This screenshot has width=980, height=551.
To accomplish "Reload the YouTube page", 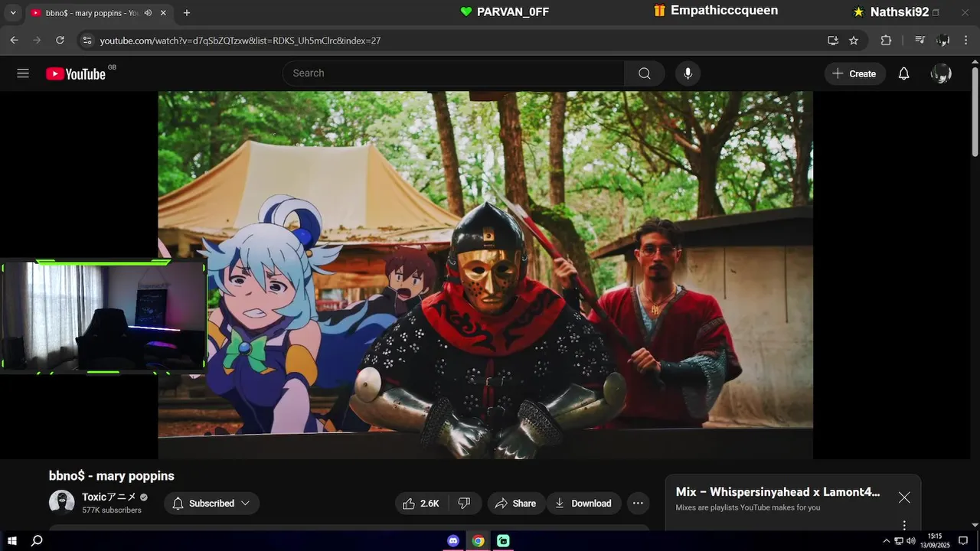I will [60, 40].
